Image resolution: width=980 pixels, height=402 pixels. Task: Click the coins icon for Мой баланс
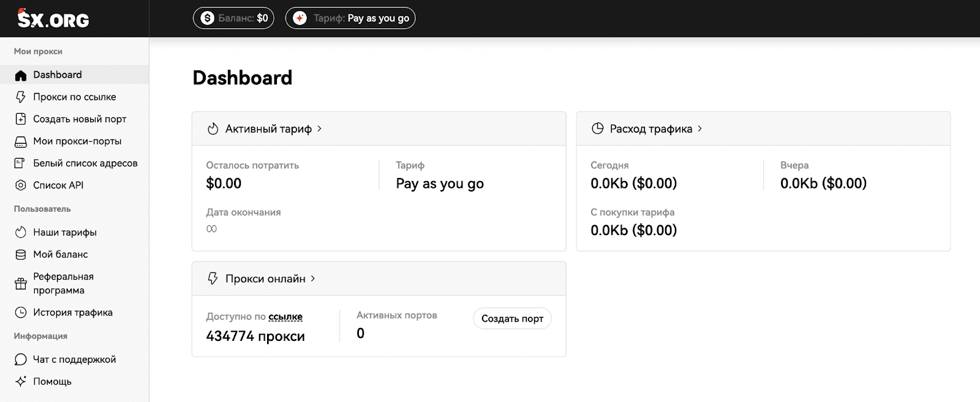pyautogui.click(x=21, y=255)
